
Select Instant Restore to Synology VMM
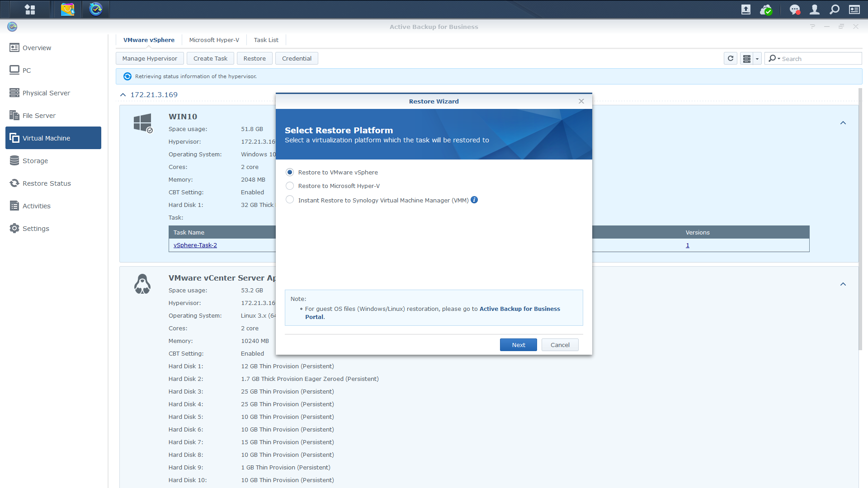coord(290,200)
